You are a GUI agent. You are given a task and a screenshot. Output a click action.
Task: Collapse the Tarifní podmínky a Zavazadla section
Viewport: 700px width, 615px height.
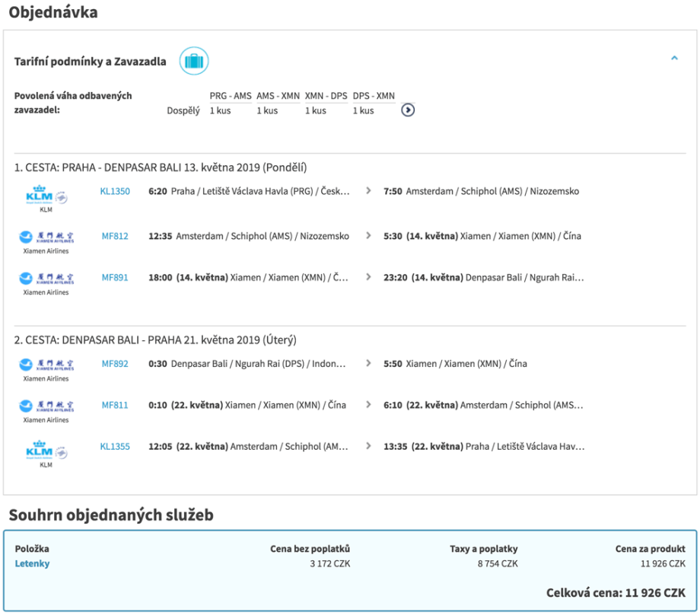pos(674,58)
